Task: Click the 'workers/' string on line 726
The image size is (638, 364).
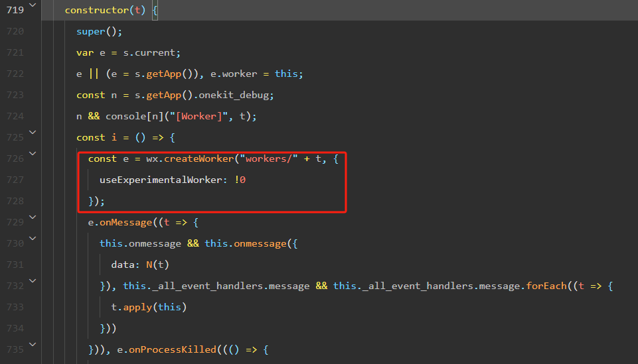Action: pyautogui.click(x=269, y=159)
